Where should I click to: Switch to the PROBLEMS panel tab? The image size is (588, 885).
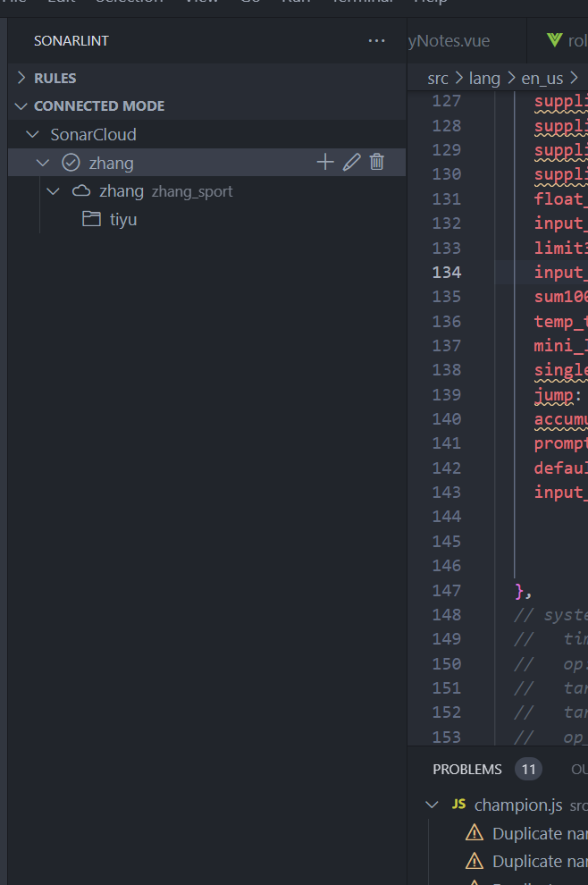[467, 769]
